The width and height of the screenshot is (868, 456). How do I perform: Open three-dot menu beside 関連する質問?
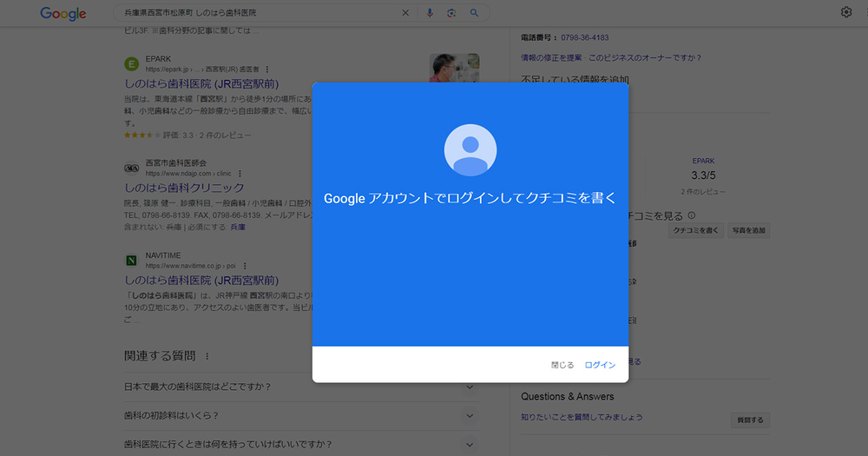(207, 356)
